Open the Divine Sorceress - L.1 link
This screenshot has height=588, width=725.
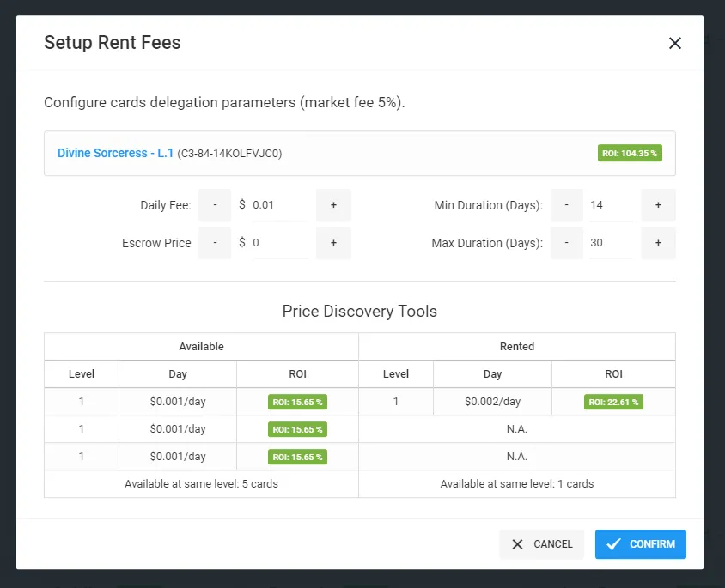click(x=115, y=153)
